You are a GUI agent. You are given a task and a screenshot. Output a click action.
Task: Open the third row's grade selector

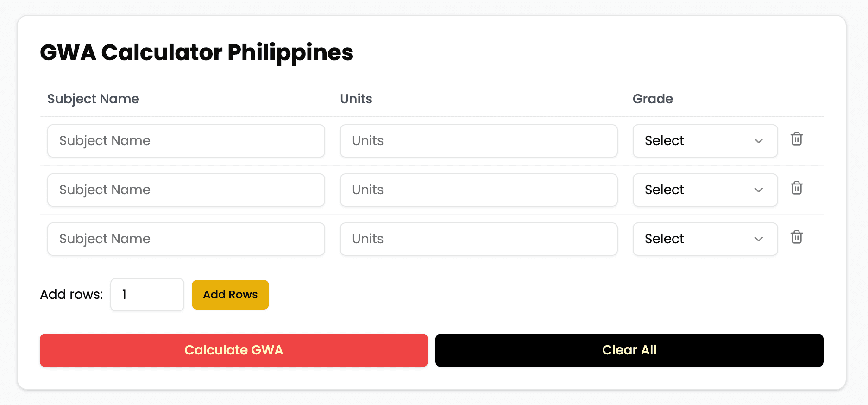(x=704, y=239)
